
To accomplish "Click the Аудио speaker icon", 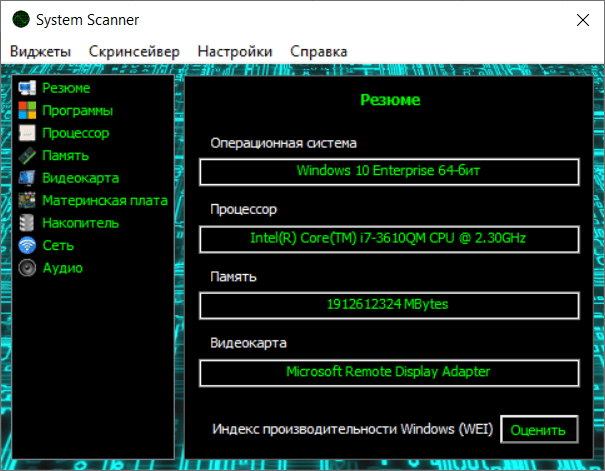I will click(27, 268).
